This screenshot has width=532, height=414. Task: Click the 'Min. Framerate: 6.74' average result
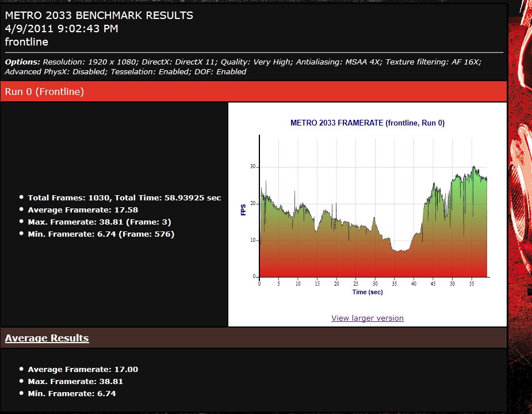click(71, 394)
